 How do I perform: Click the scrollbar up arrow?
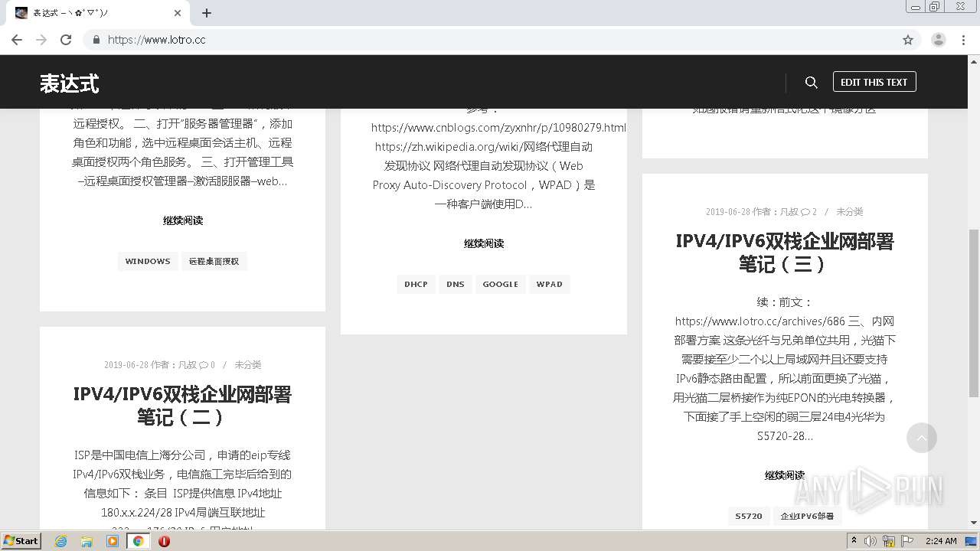coord(974,61)
